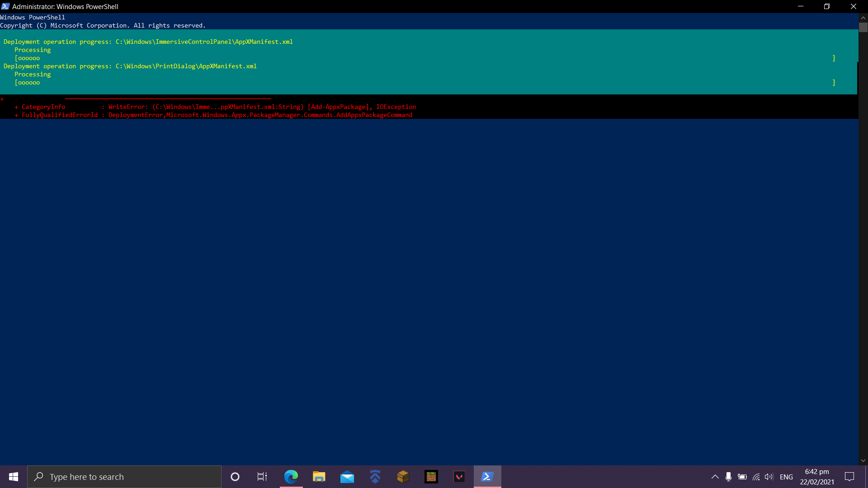Expand hidden system tray icons
Image resolution: width=868 pixels, height=488 pixels.
pos(715,477)
